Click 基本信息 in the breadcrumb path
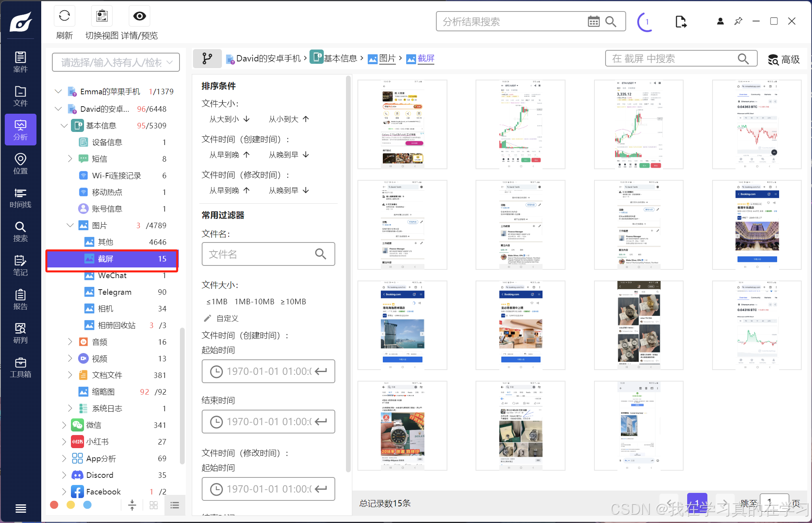Screen dimensions: 812x523 [x=340, y=59]
